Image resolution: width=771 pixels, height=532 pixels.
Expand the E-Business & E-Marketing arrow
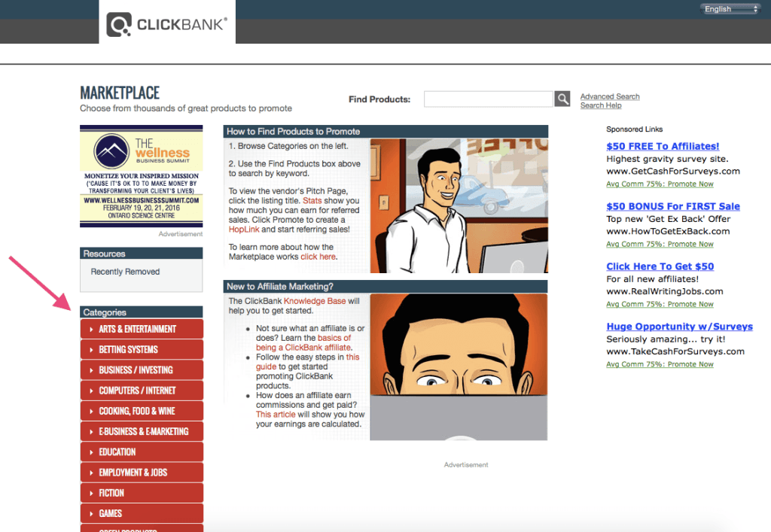pyautogui.click(x=91, y=431)
